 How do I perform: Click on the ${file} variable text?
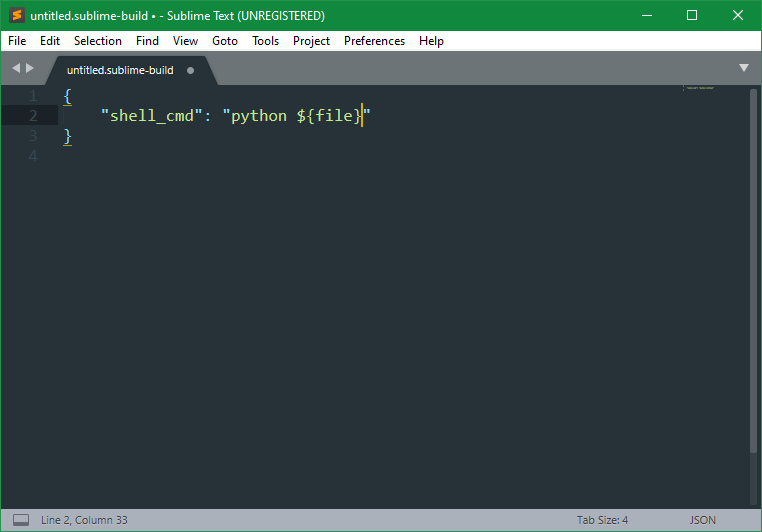(329, 116)
